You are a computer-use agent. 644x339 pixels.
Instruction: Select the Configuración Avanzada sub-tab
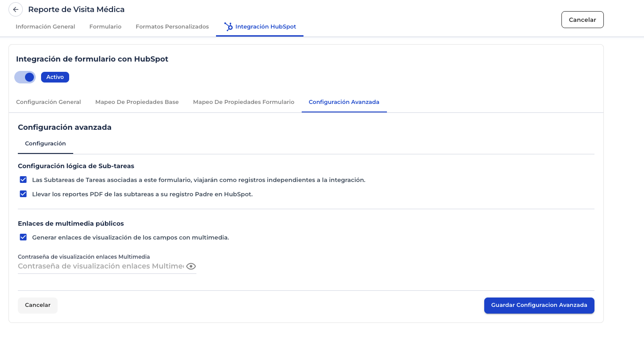coord(344,102)
